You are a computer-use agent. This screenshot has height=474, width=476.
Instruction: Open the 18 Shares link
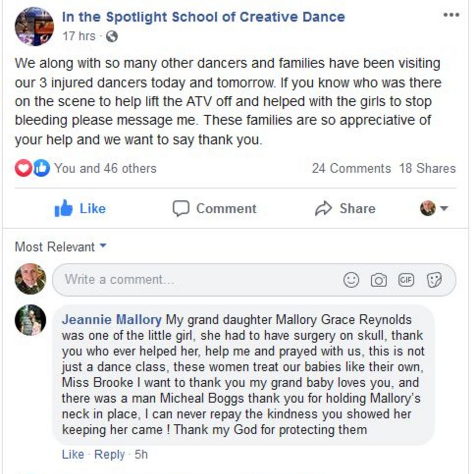tap(427, 168)
